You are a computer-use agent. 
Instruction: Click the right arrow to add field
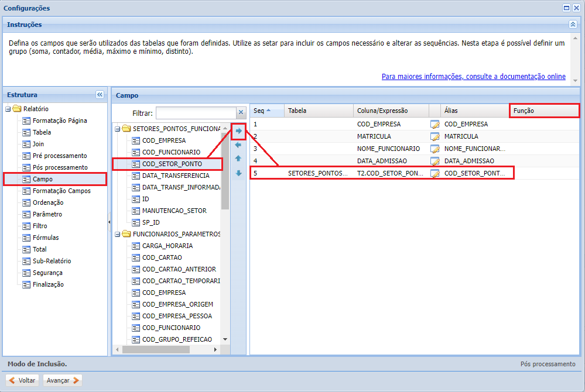pos(238,130)
